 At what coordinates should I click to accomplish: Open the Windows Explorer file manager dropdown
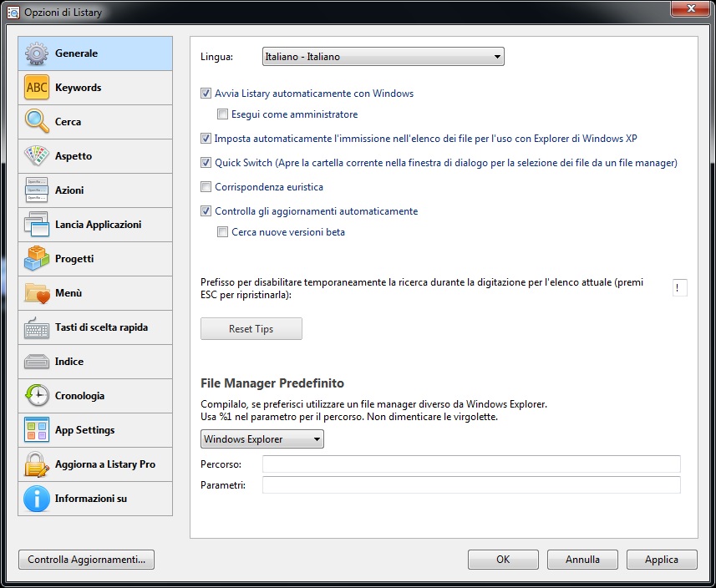pyautogui.click(x=262, y=439)
